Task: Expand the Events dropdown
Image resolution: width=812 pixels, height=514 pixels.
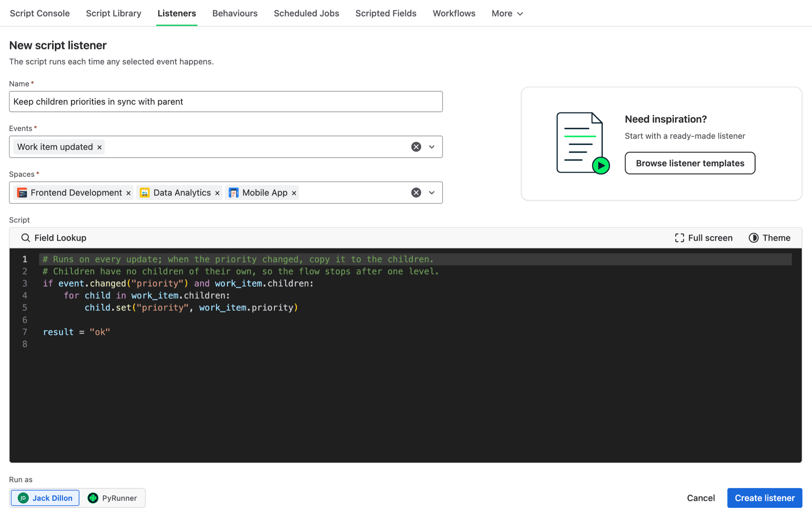Action: tap(432, 147)
